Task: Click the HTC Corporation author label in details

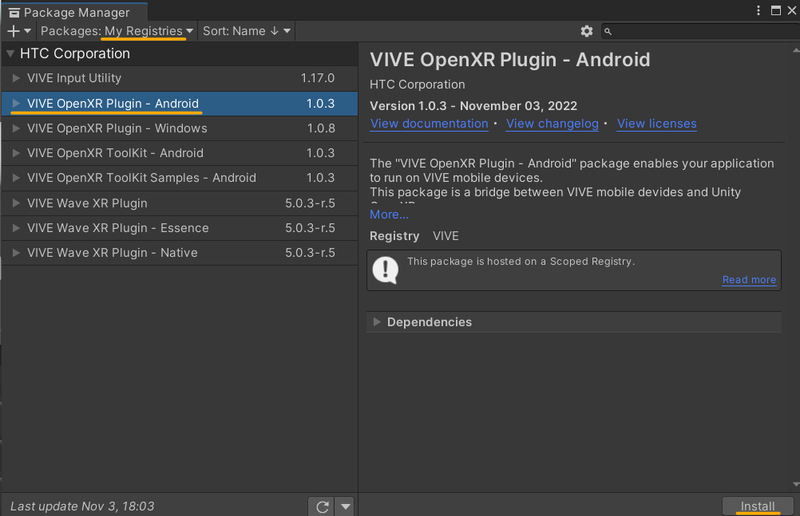Action: pos(417,84)
